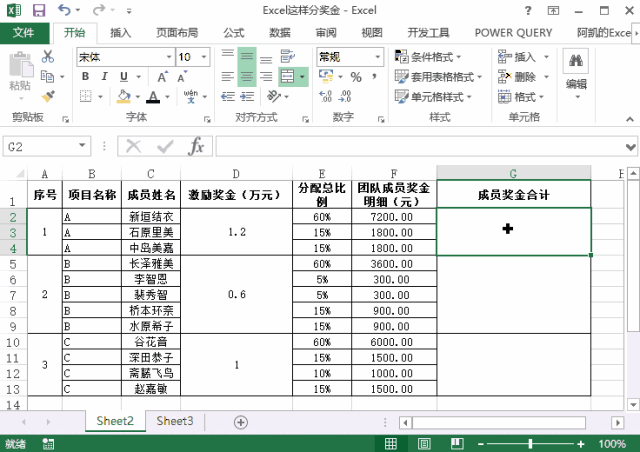Open 套用表格格式 table format menu
Viewport: 640px width, 452px height.
click(438, 77)
